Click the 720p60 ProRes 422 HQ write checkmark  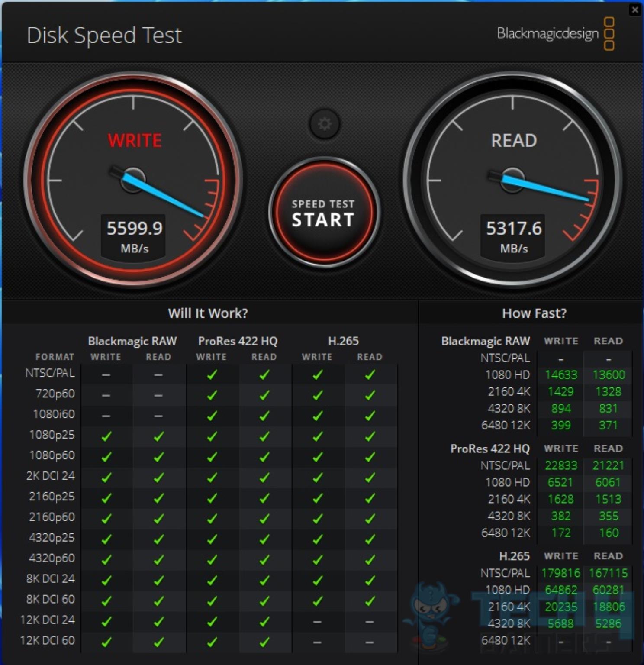pyautogui.click(x=212, y=395)
